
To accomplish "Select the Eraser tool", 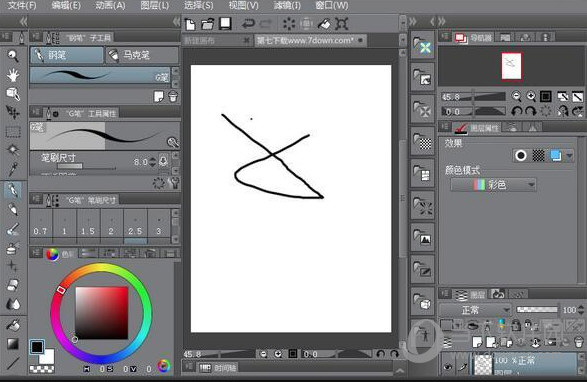I will 13,285.
